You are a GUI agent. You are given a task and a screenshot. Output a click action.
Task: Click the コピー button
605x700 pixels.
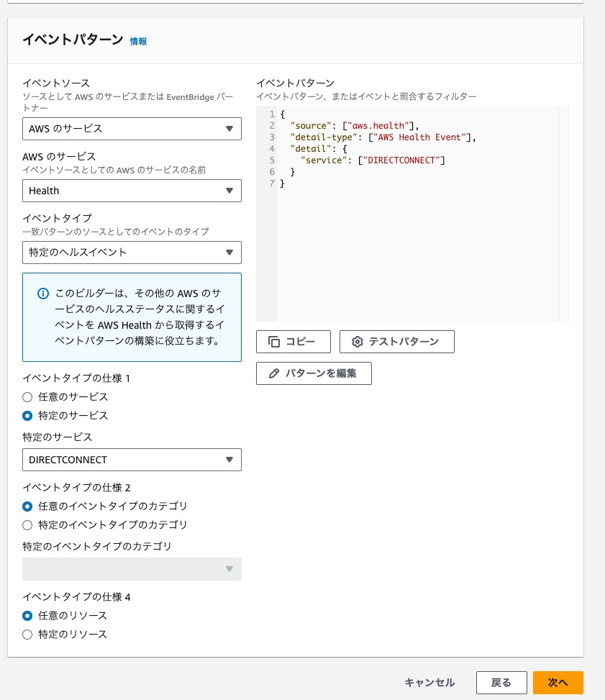[x=294, y=342]
